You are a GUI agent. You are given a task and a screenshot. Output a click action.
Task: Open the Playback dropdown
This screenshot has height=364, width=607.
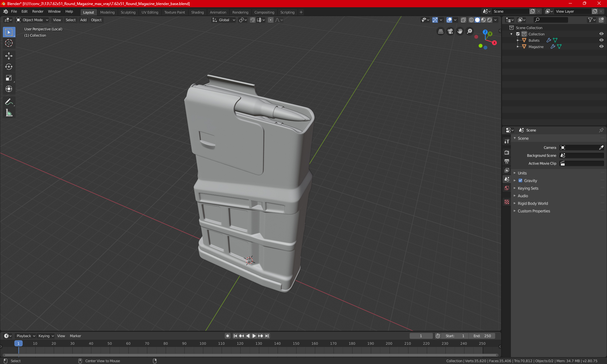pyautogui.click(x=26, y=336)
